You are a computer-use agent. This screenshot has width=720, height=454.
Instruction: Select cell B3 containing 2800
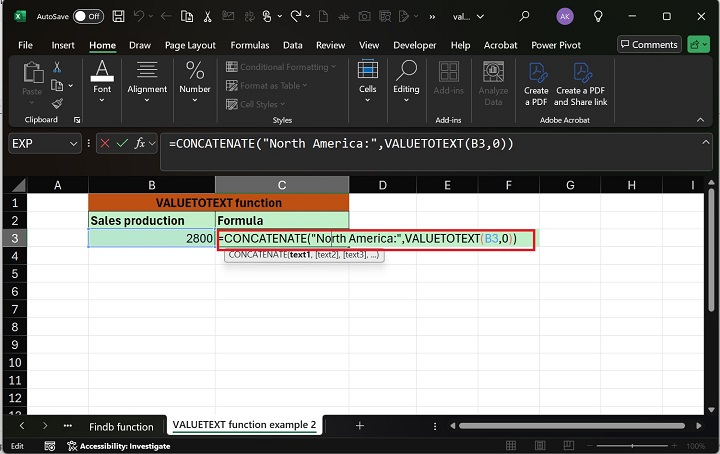(x=151, y=239)
